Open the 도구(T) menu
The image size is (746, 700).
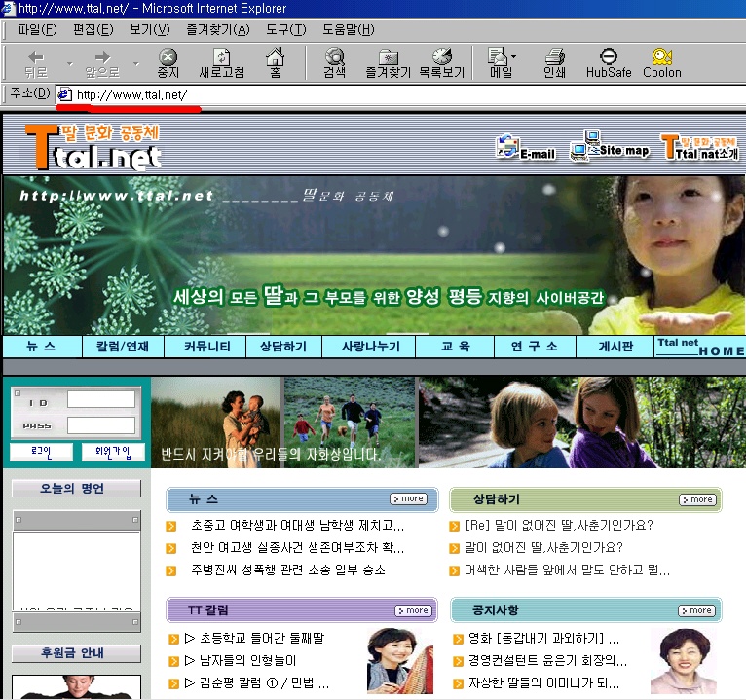pos(286,30)
